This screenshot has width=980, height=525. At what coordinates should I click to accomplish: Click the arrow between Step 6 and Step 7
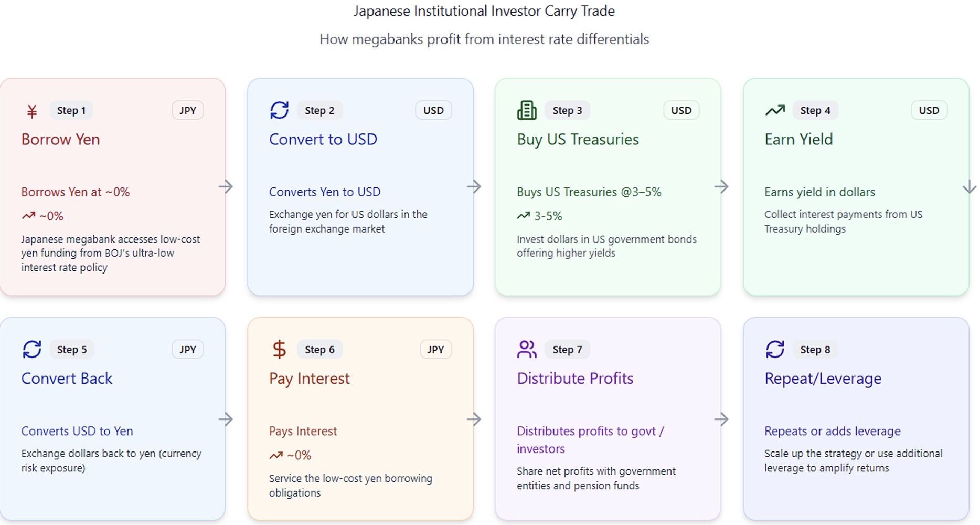pos(474,419)
